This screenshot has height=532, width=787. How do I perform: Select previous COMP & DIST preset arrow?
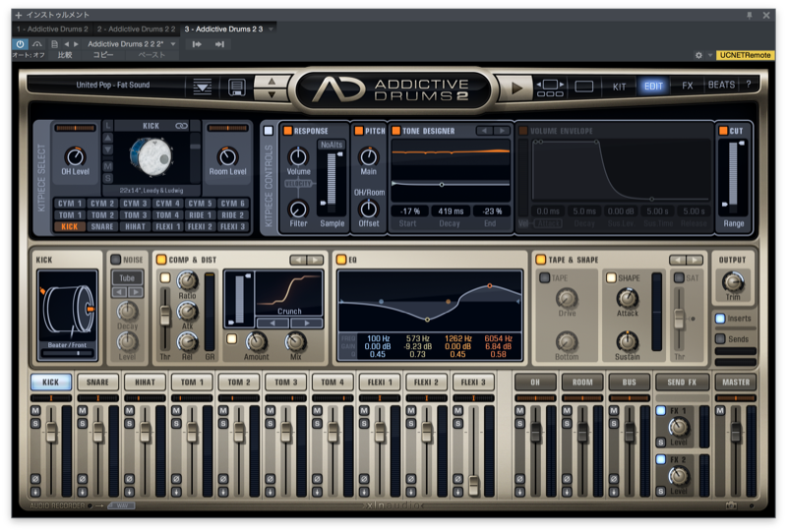pos(298,260)
